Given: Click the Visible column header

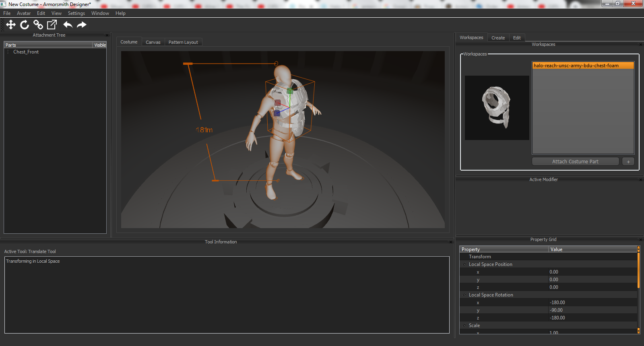Looking at the screenshot, I should [x=100, y=45].
